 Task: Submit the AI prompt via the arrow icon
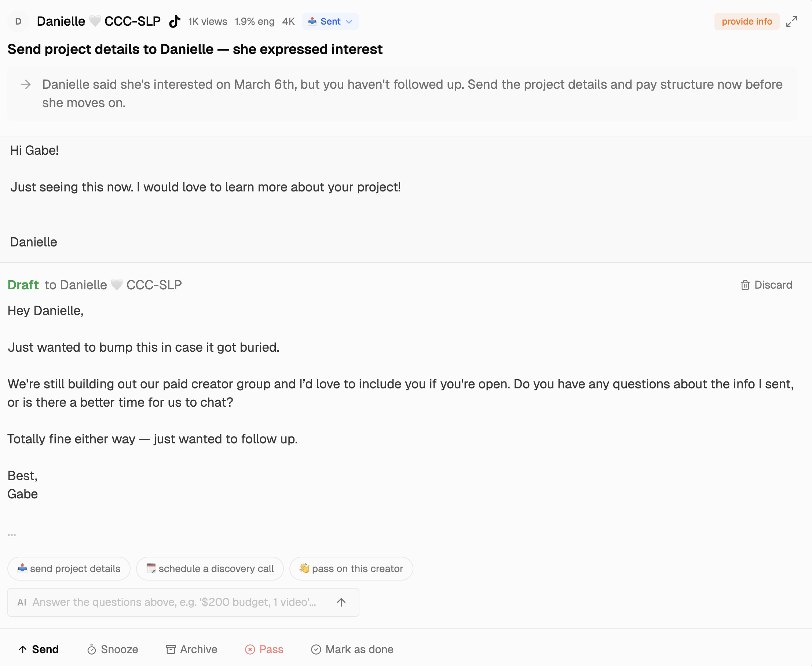341,602
